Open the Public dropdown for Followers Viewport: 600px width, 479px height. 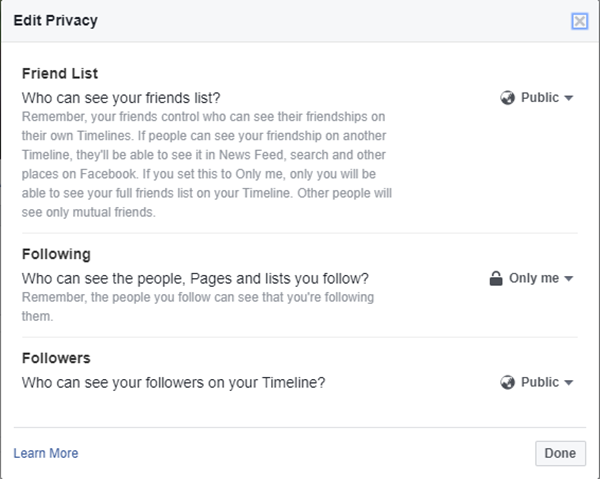pos(537,382)
